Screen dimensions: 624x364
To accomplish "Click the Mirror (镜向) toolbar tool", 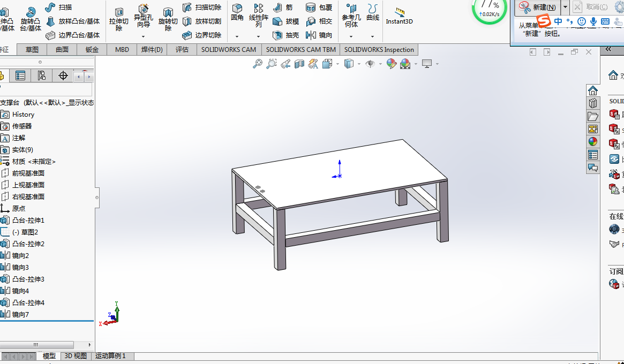I will click(319, 35).
